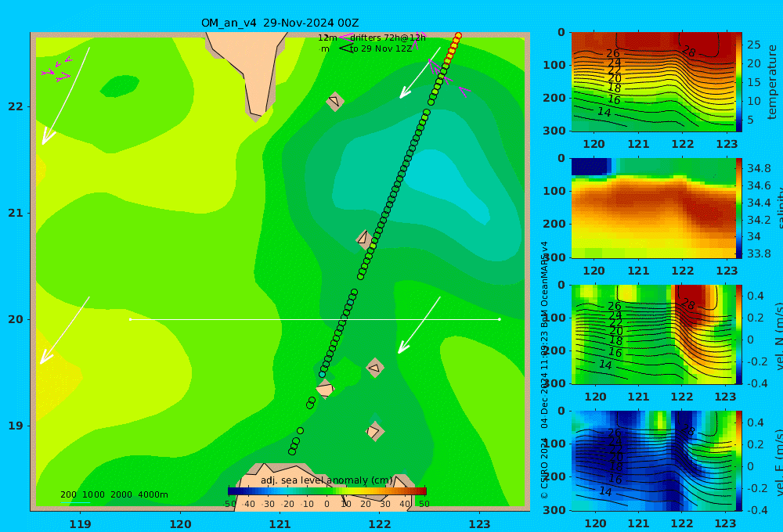Click the magenta drifter arrows in the map's northwest corner

point(57,70)
